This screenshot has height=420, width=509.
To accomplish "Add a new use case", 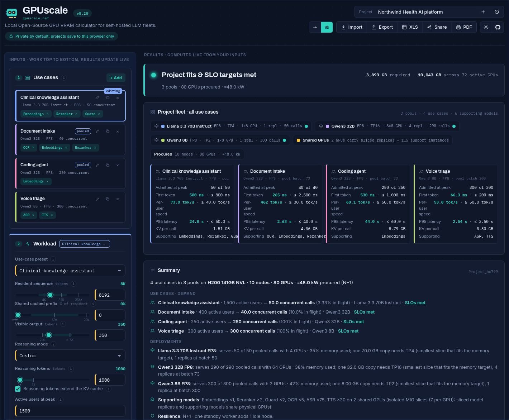I will tap(116, 78).
